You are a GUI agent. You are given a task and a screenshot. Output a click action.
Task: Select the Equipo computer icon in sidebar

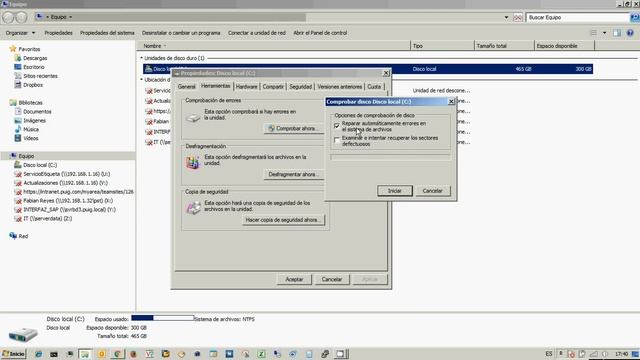tap(13, 156)
